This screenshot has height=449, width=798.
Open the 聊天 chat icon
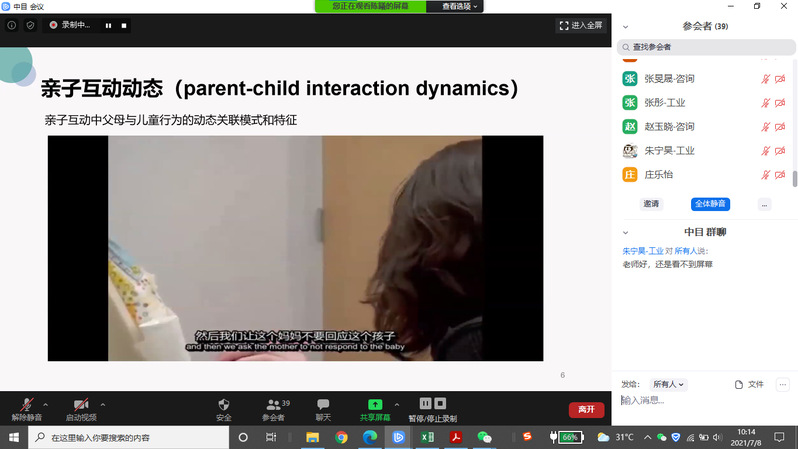(323, 405)
